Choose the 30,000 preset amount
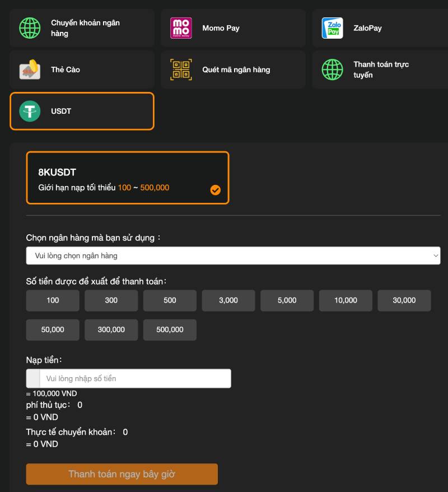 [x=404, y=300]
